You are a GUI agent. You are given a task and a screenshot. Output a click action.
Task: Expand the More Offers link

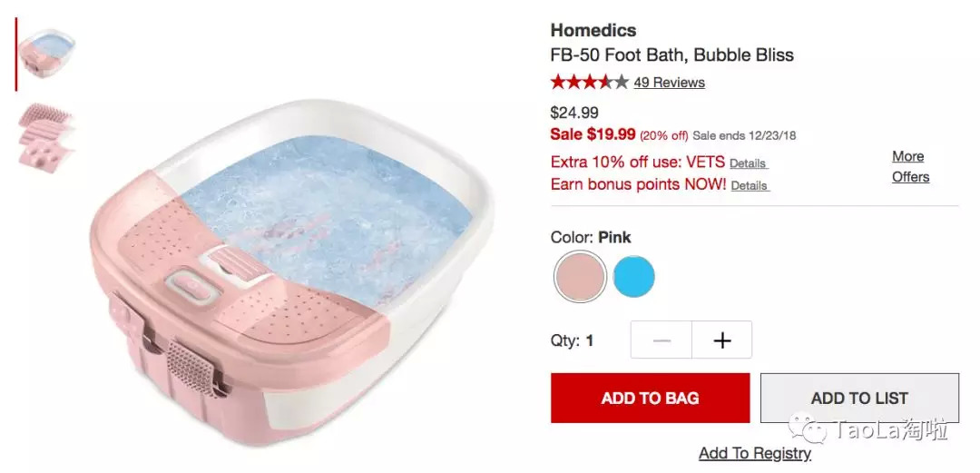click(910, 166)
